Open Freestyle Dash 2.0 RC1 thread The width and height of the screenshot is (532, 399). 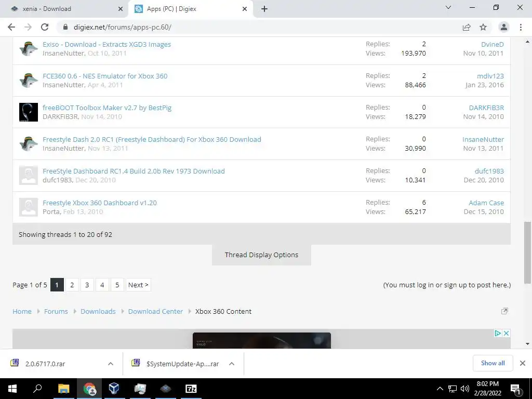click(152, 139)
